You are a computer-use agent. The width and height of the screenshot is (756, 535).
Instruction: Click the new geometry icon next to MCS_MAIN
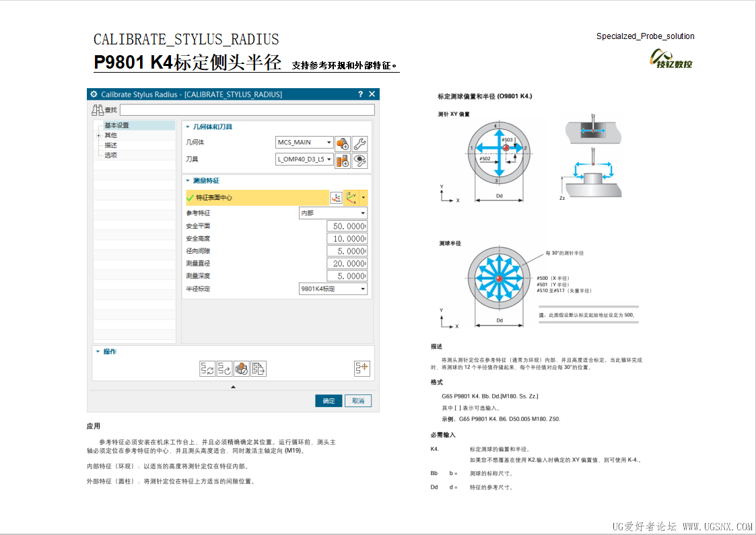coord(343,143)
